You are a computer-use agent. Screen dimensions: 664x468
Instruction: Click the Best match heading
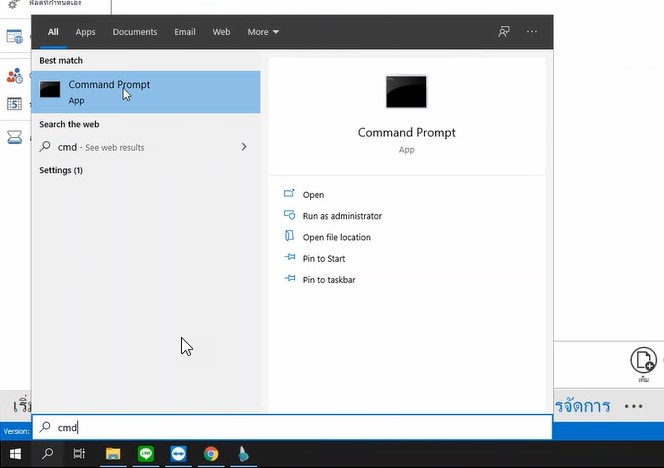[x=61, y=61]
